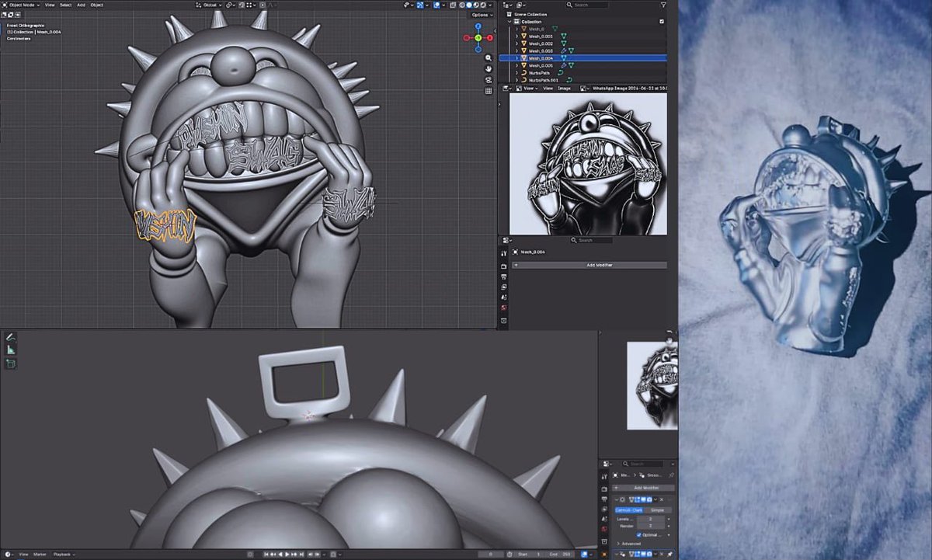This screenshot has height=560, width=932.
Task: Click the Mesh_0.004 mesh icon in outliner
Action: click(524, 58)
